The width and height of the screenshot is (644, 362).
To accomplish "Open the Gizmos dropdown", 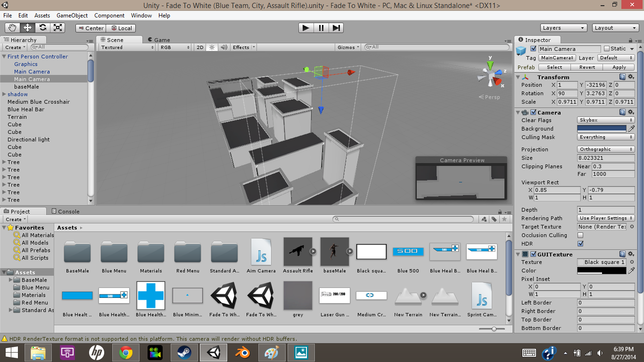I will click(349, 47).
